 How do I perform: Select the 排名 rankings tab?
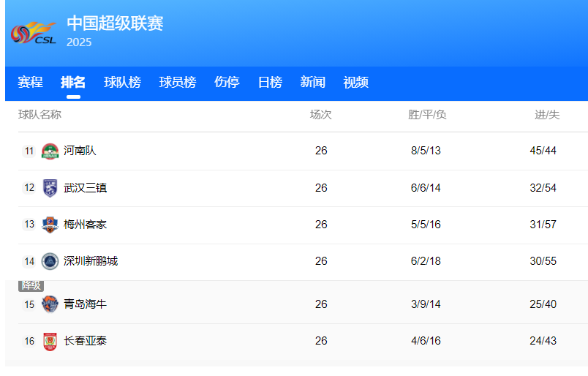click(x=73, y=83)
